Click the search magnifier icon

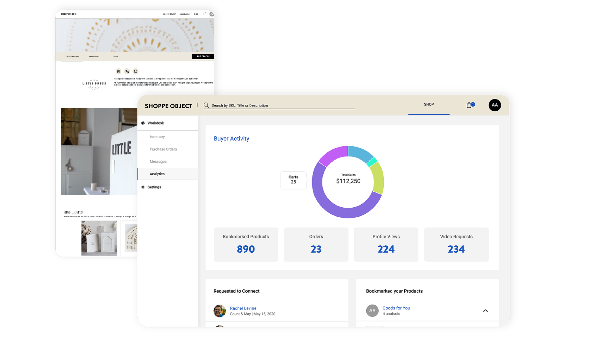(206, 105)
